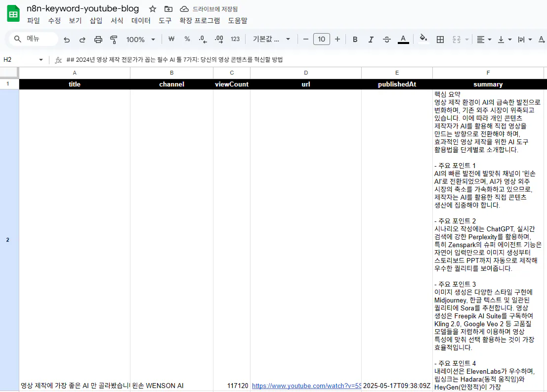This screenshot has width=547, height=392.
Task: Apply percent number format
Action: (187, 39)
